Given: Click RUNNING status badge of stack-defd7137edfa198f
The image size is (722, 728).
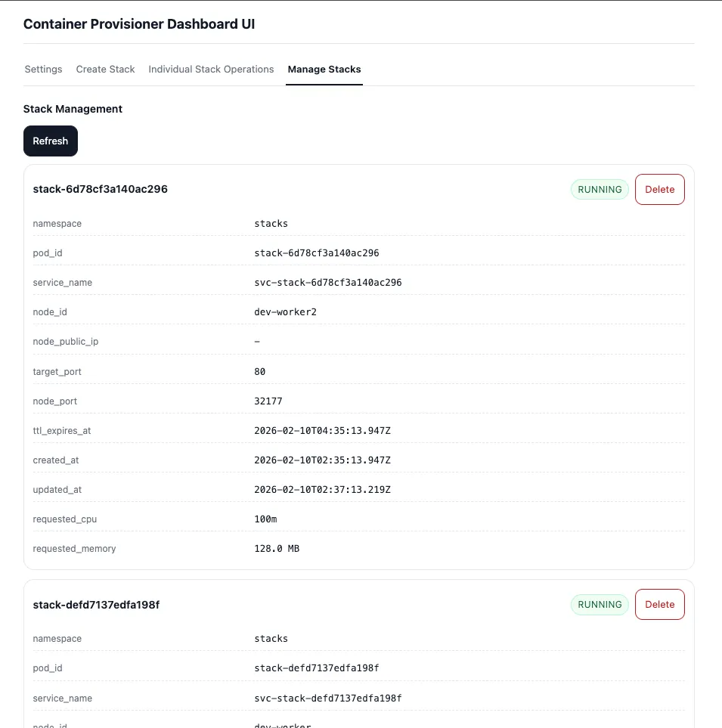Looking at the screenshot, I should pyautogui.click(x=600, y=604).
